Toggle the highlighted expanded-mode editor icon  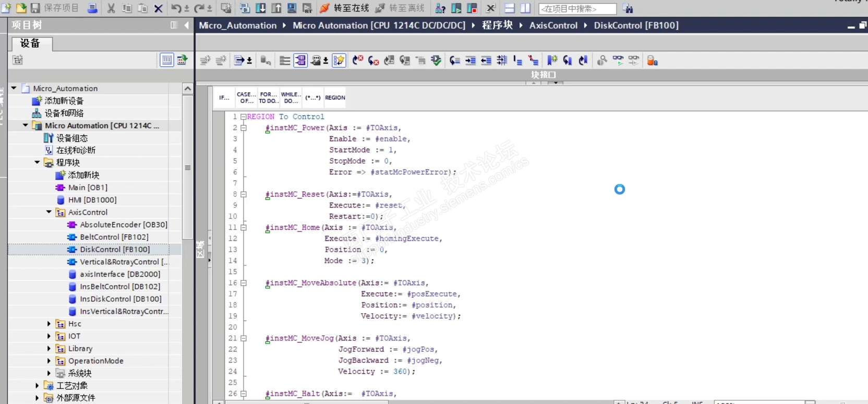coord(300,60)
